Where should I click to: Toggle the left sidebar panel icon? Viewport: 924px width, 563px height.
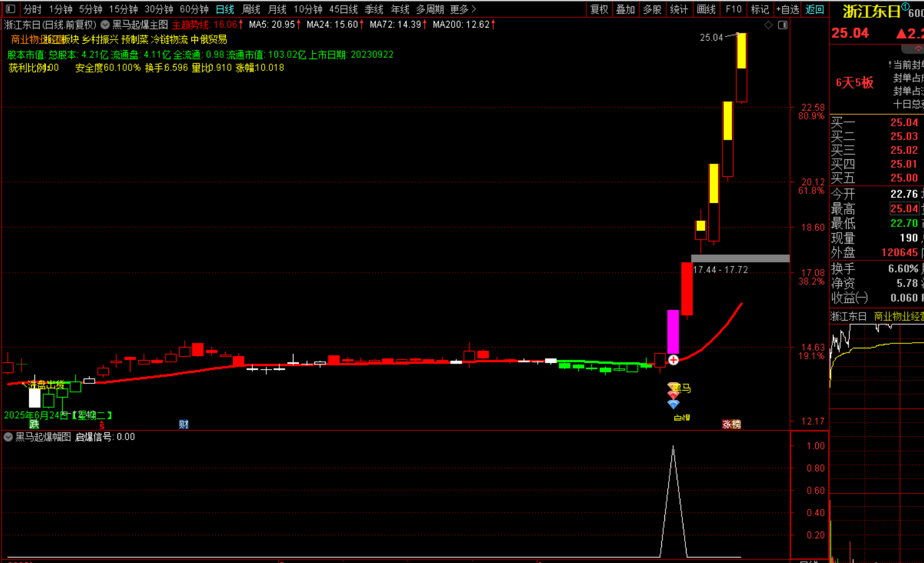pos(10,9)
